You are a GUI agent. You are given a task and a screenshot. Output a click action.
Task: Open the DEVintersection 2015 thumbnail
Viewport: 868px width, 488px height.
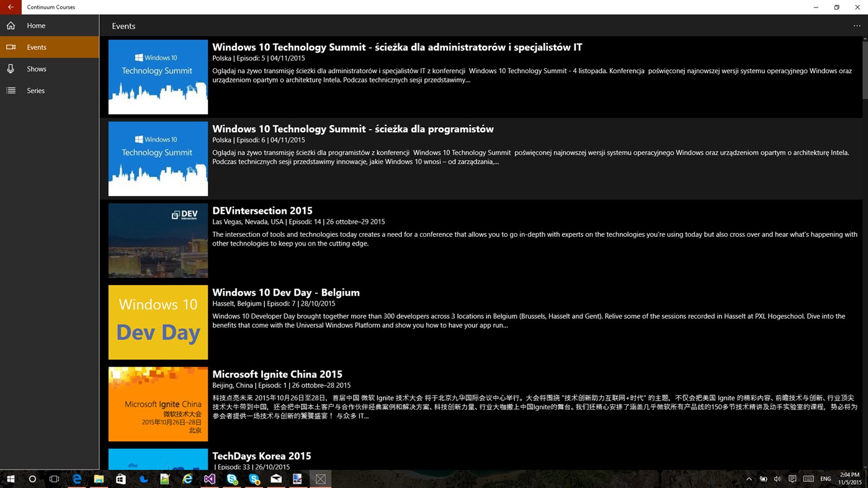tap(158, 241)
